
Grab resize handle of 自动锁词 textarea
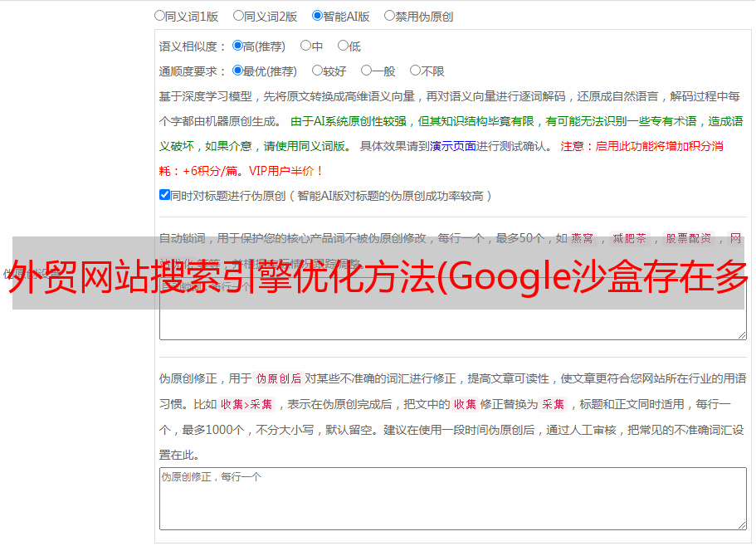[x=742, y=335]
